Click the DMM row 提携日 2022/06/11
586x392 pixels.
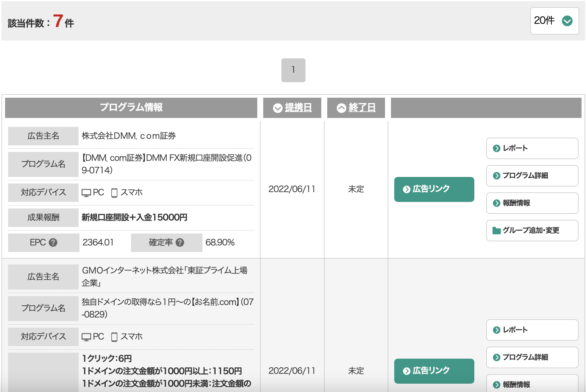[292, 189]
